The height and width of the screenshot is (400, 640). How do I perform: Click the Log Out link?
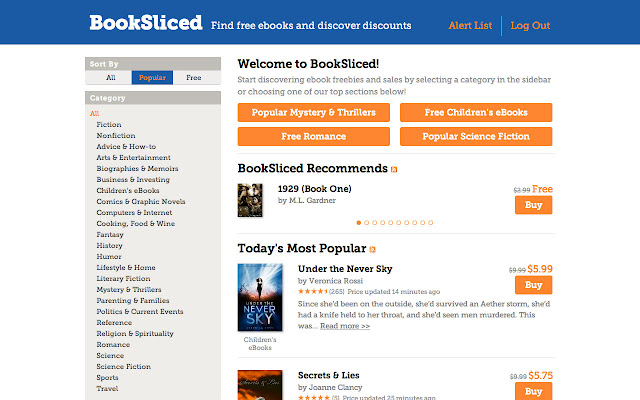pos(530,25)
